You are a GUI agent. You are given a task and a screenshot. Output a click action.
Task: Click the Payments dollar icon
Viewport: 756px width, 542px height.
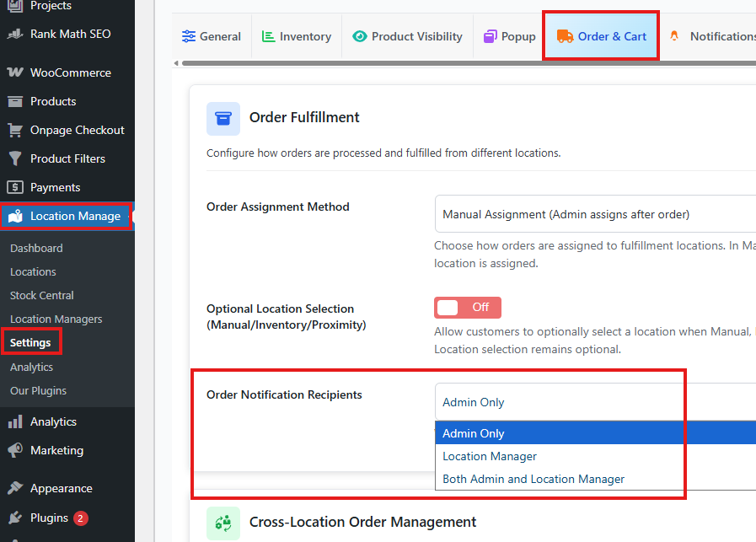15,187
